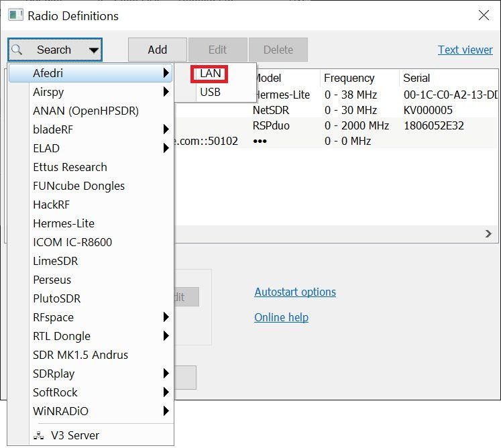This screenshot has width=501, height=448.
Task: Click the Search dropdown button
Action: pos(54,50)
